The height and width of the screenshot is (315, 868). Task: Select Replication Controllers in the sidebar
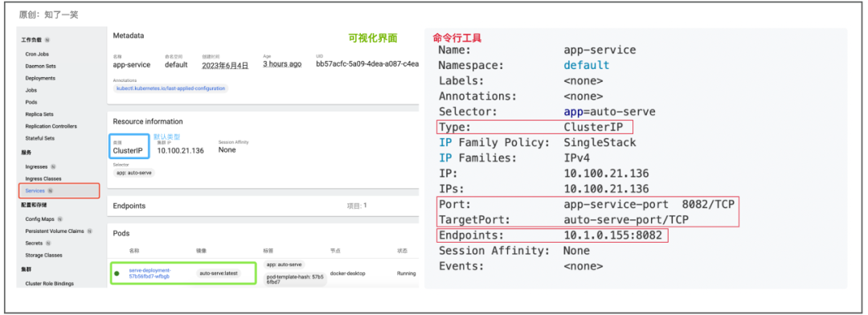(x=51, y=126)
